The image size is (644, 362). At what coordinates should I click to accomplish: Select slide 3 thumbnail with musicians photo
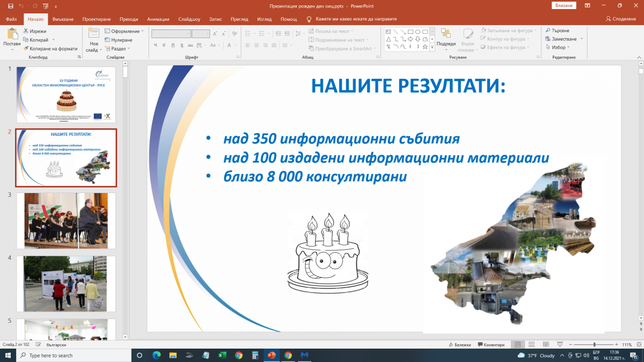66,221
